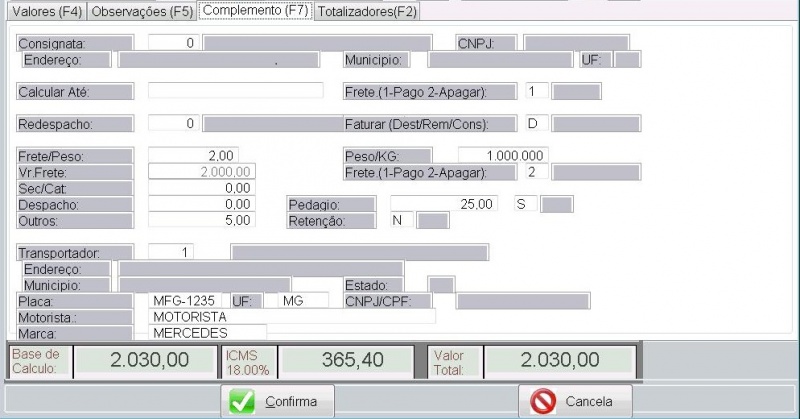The image size is (800, 419).
Task: Click the Motorista name field
Action: pos(291,316)
